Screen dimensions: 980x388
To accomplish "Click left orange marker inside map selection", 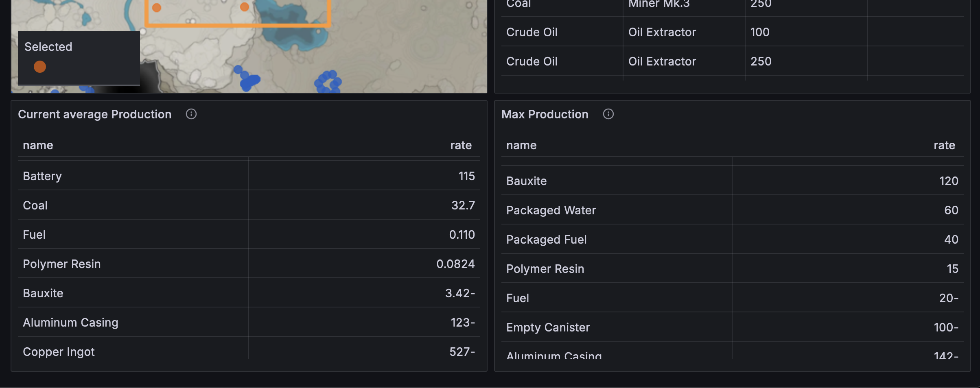I will pyautogui.click(x=157, y=7).
